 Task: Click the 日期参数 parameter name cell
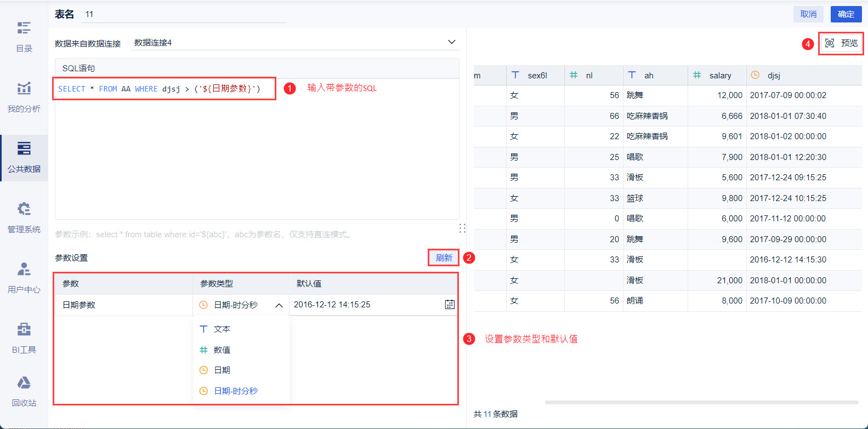[x=124, y=305]
